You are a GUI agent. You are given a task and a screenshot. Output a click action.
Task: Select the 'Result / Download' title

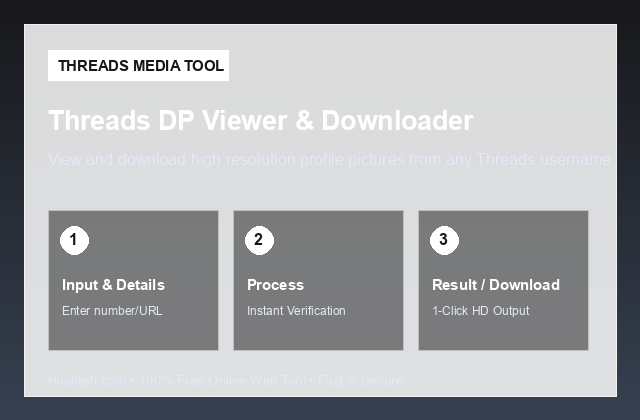[x=496, y=285]
